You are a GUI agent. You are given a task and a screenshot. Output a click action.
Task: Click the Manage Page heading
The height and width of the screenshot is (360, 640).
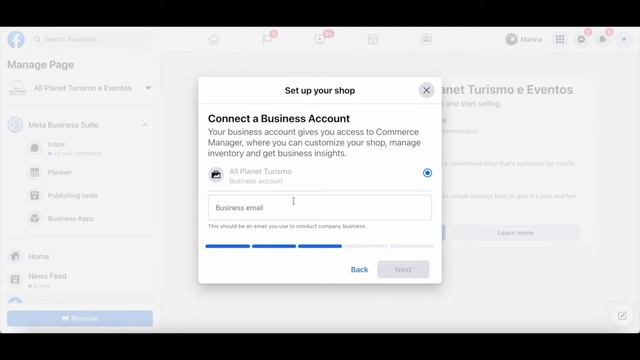click(40, 65)
